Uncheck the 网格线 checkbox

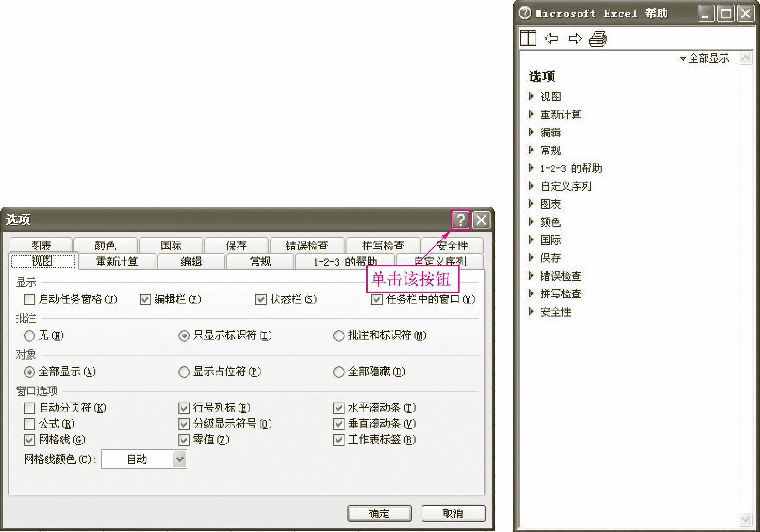click(x=29, y=440)
